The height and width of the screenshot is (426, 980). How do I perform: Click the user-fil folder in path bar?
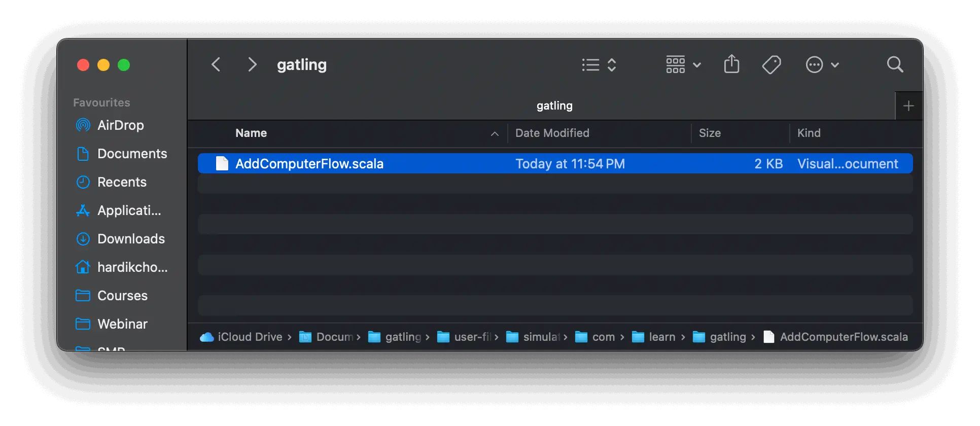[464, 337]
